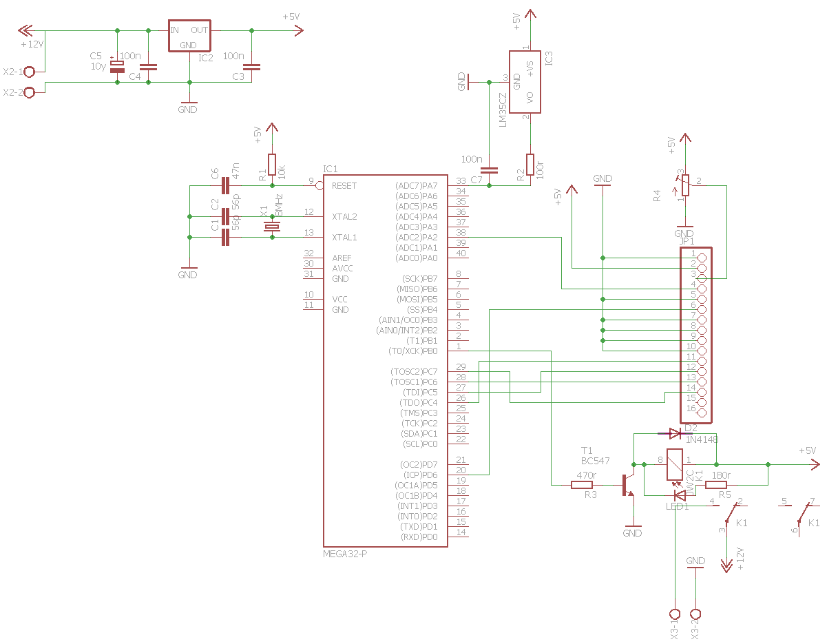Select the (MOSI)PB5 pin label
The height and width of the screenshot is (644, 838).
[x=417, y=300]
